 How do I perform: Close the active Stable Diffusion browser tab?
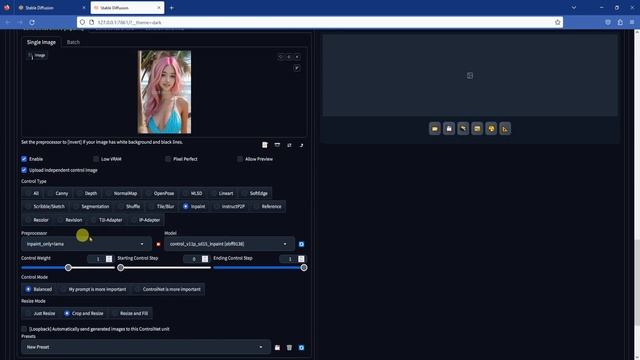tap(159, 8)
